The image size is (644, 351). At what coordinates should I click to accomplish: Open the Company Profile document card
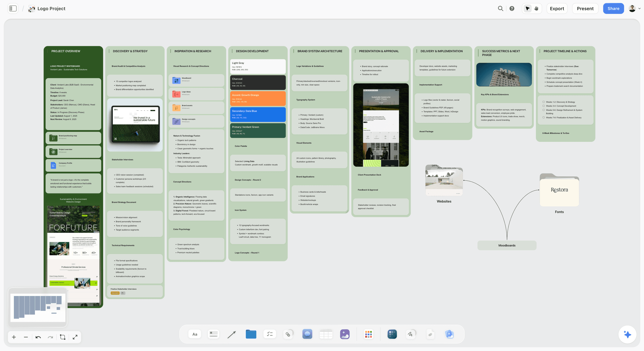pos(73,165)
